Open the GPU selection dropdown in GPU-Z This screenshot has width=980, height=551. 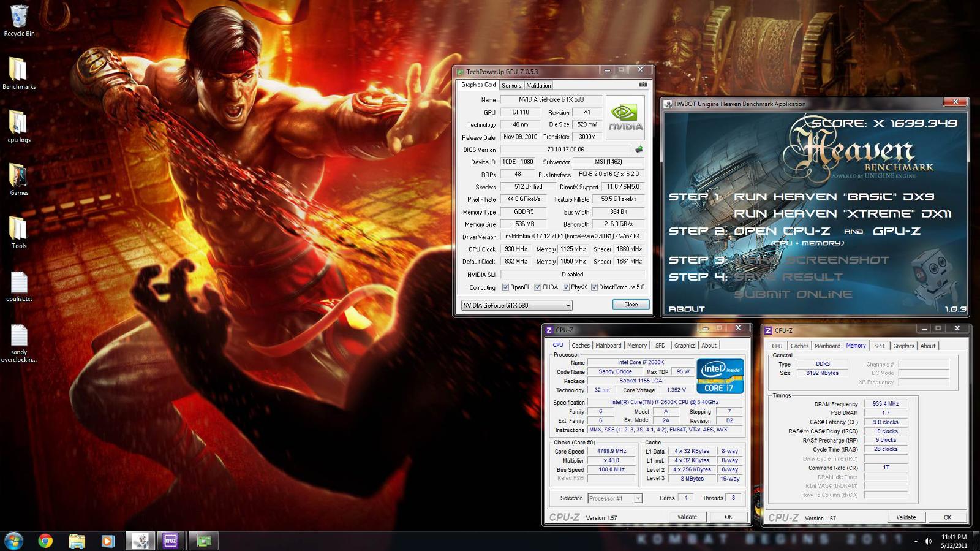517,305
